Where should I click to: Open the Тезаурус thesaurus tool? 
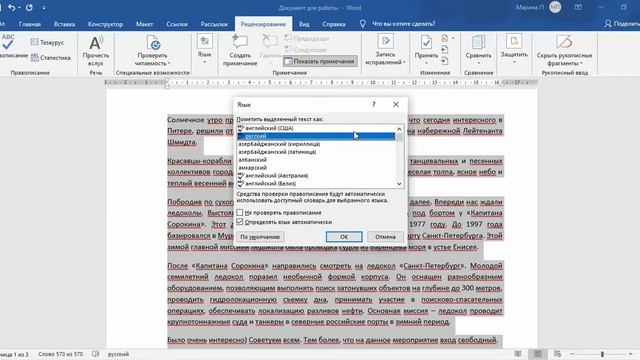(x=47, y=42)
